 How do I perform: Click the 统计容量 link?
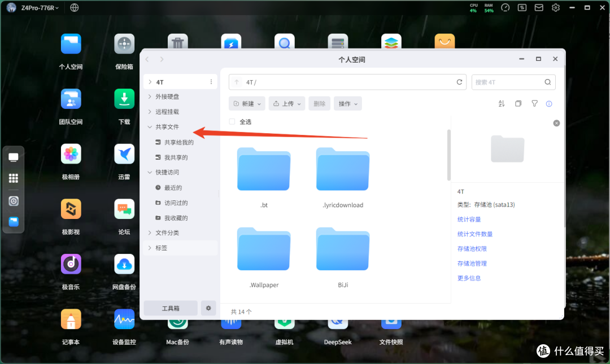pos(469,220)
